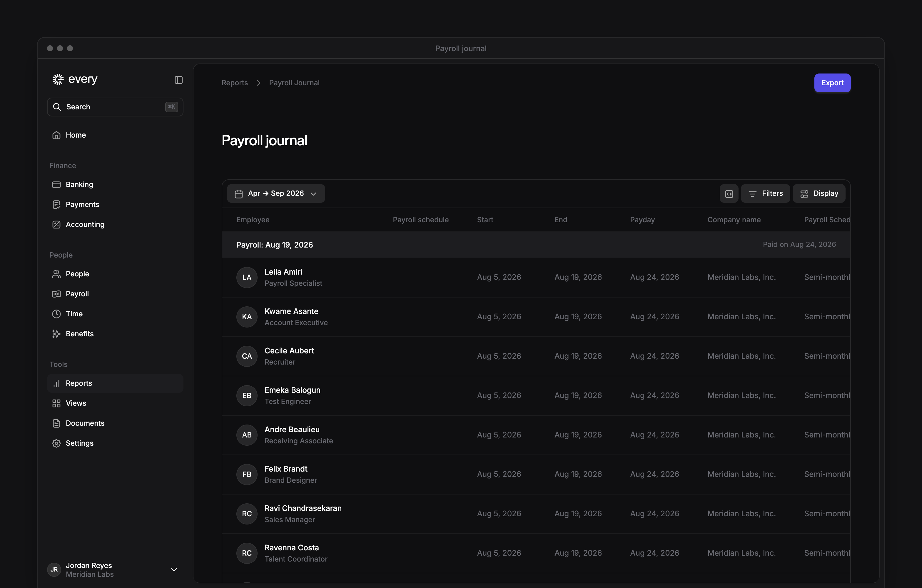The width and height of the screenshot is (922, 588).
Task: Open the Filters button
Action: click(765, 193)
